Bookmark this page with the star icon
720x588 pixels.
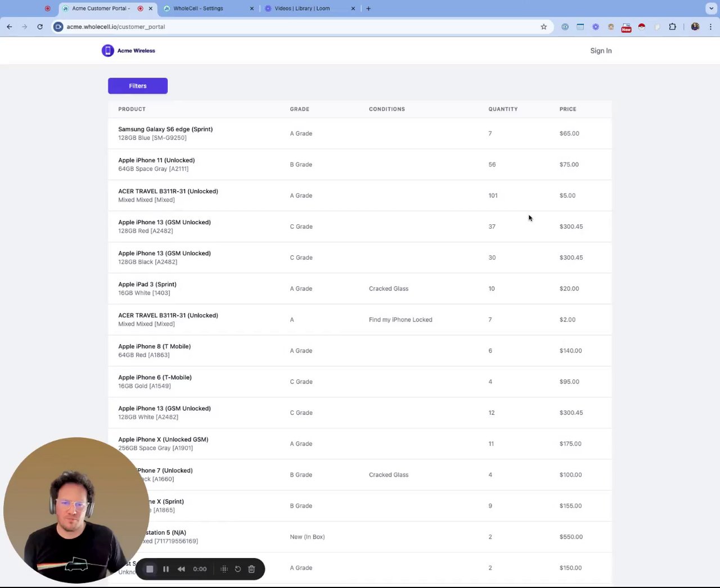click(543, 26)
